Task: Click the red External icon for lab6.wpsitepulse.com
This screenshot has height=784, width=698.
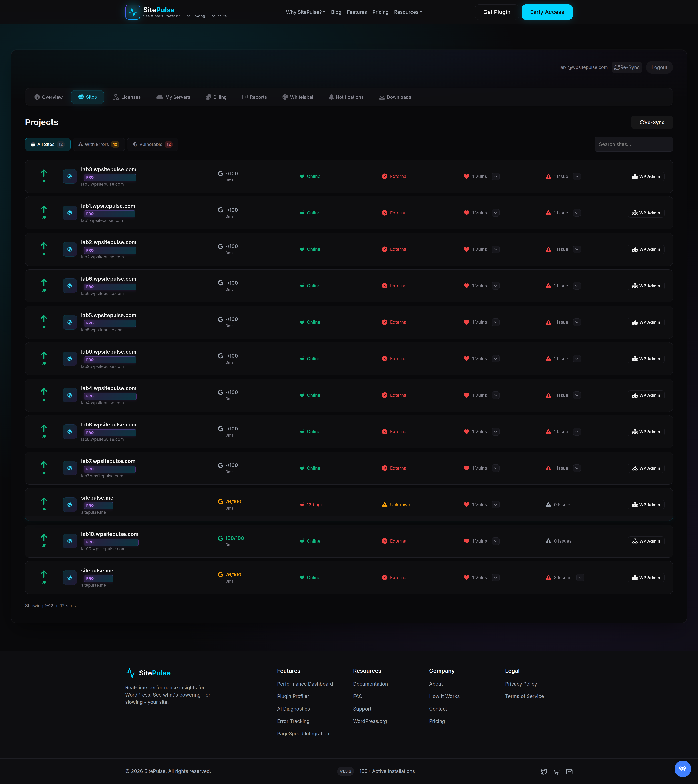Action: [384, 286]
